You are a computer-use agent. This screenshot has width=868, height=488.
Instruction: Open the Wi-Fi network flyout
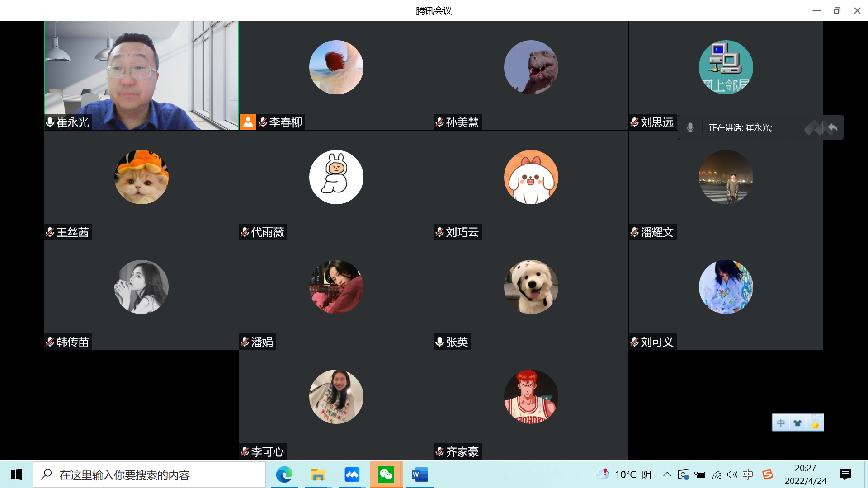point(717,474)
